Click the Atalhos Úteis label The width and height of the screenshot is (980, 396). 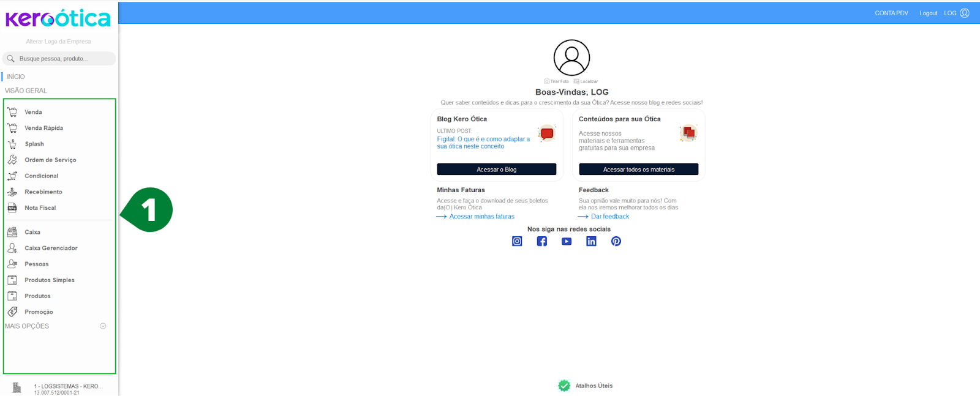pos(594,386)
